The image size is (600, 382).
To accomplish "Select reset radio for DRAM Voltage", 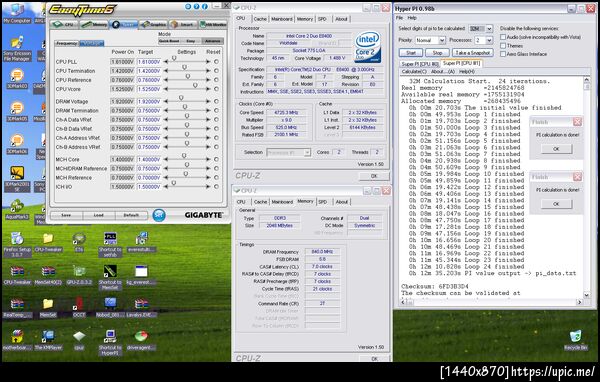I will tap(216, 101).
